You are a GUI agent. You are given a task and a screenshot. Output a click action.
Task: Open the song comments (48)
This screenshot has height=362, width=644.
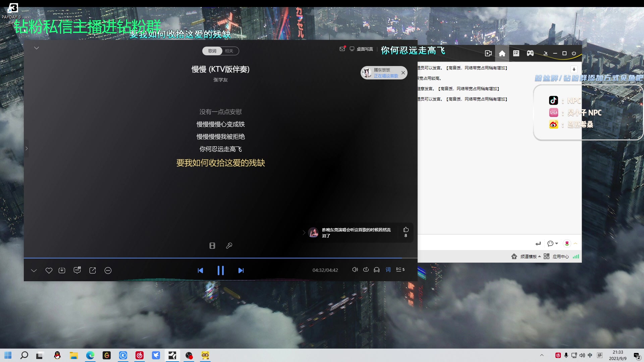[x=77, y=270]
